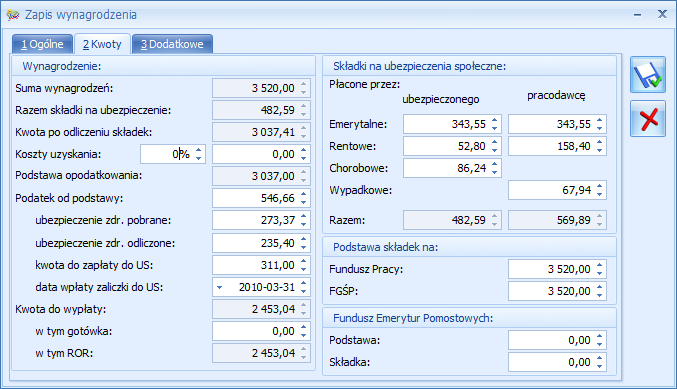The image size is (677, 389).
Task: Click ubezpieczenie zdr. pobrane field
Action: tap(261, 220)
